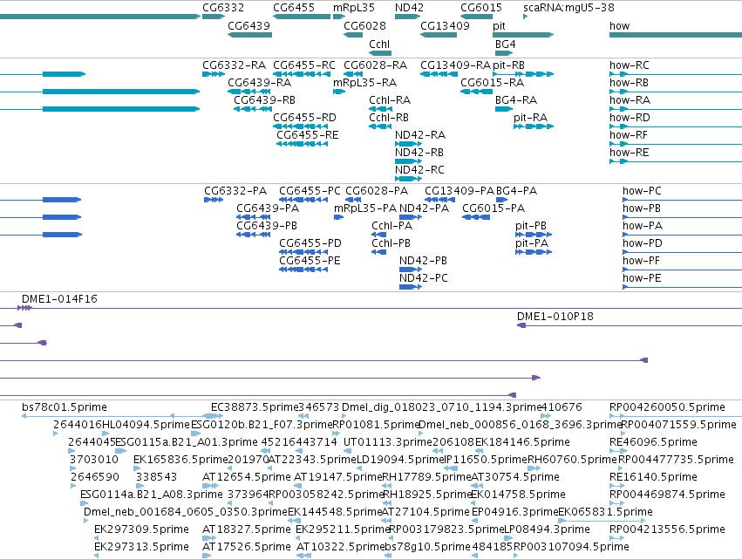
Task: Click the EP04916.3prime EST label
Action: pos(514,513)
